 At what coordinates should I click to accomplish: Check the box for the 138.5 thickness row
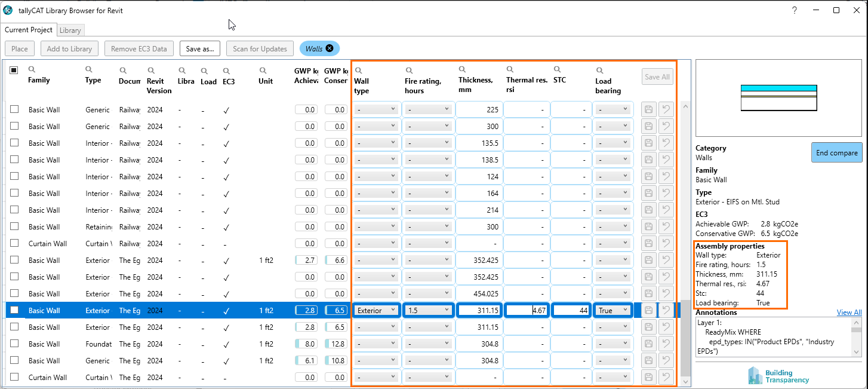[14, 160]
